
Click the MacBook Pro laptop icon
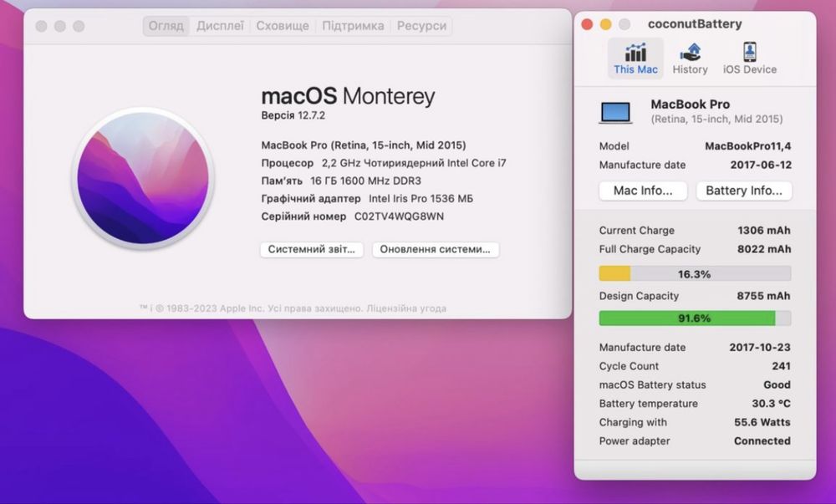[x=616, y=112]
